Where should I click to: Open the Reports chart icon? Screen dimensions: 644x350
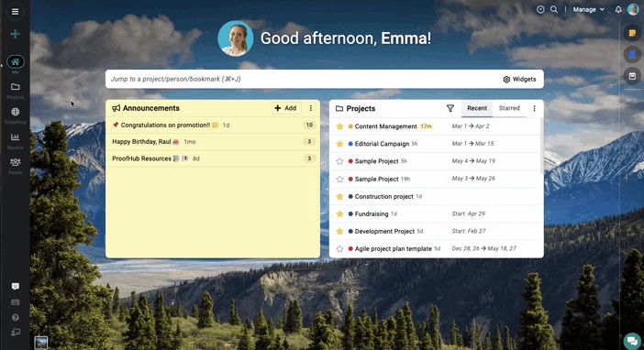click(x=16, y=137)
